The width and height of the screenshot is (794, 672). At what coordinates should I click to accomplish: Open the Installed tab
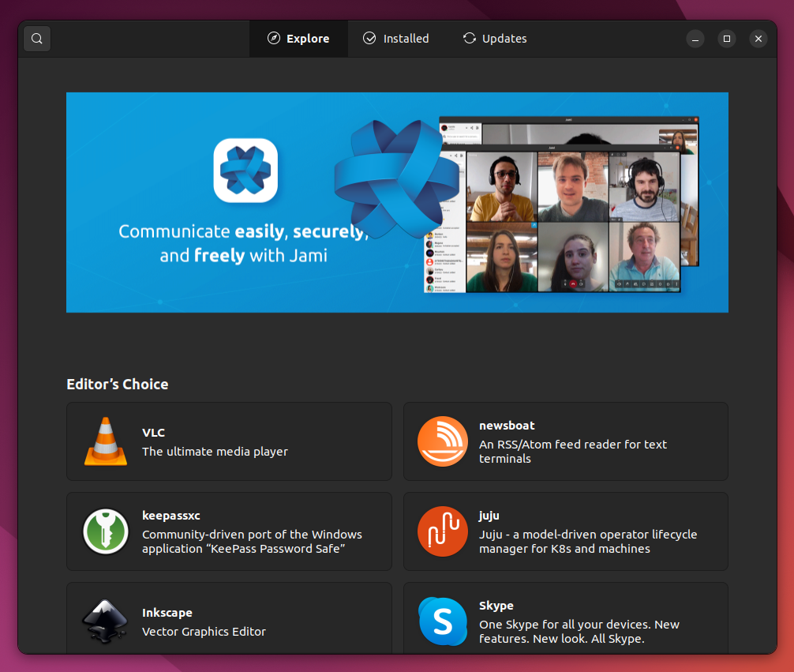pos(396,39)
